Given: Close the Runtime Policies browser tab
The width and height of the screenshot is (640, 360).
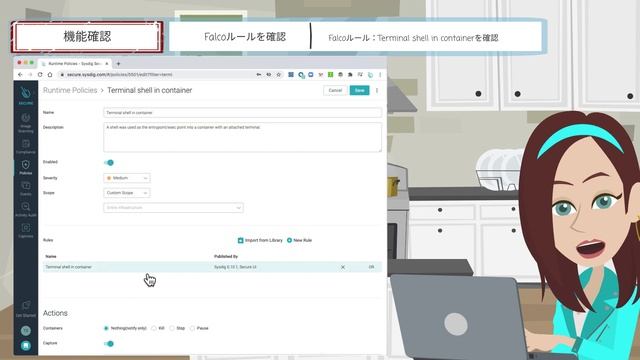Looking at the screenshot, I should click(x=107, y=64).
